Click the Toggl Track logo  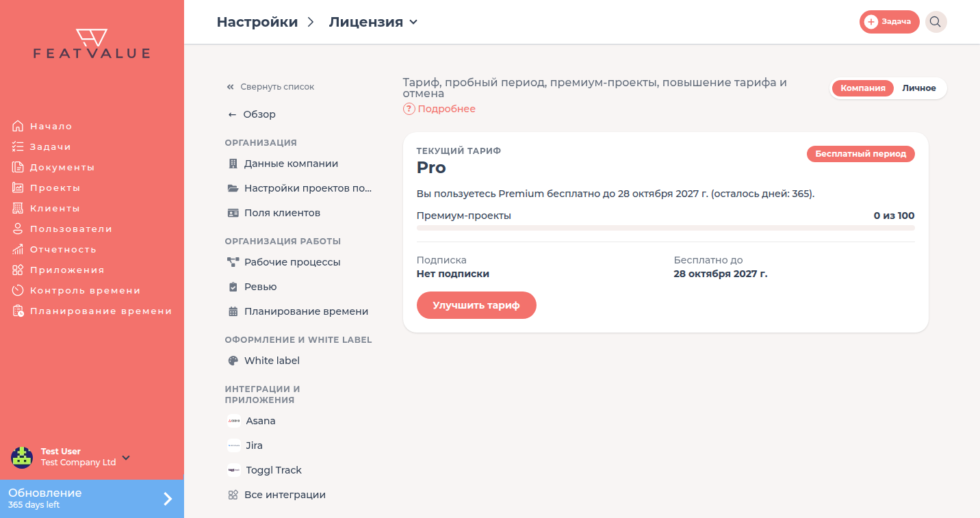click(x=233, y=470)
